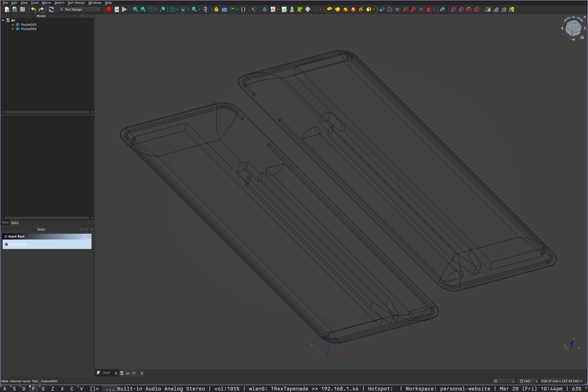
Task: Click the Pad tool icon
Action: pos(329,9)
